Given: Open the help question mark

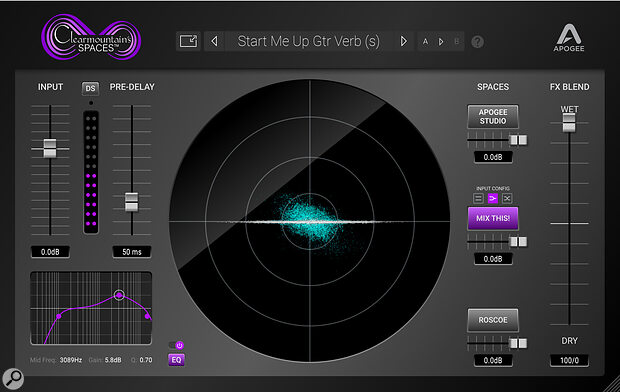Looking at the screenshot, I should [x=477, y=42].
